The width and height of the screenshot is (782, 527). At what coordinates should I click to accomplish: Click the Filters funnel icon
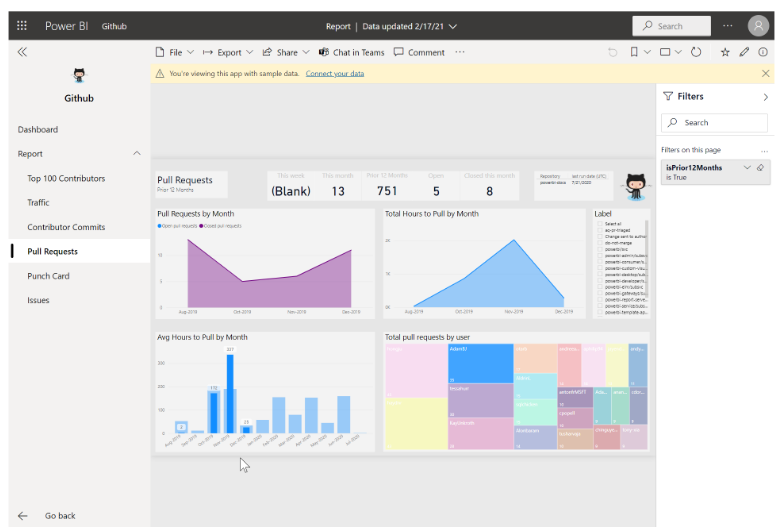(668, 96)
